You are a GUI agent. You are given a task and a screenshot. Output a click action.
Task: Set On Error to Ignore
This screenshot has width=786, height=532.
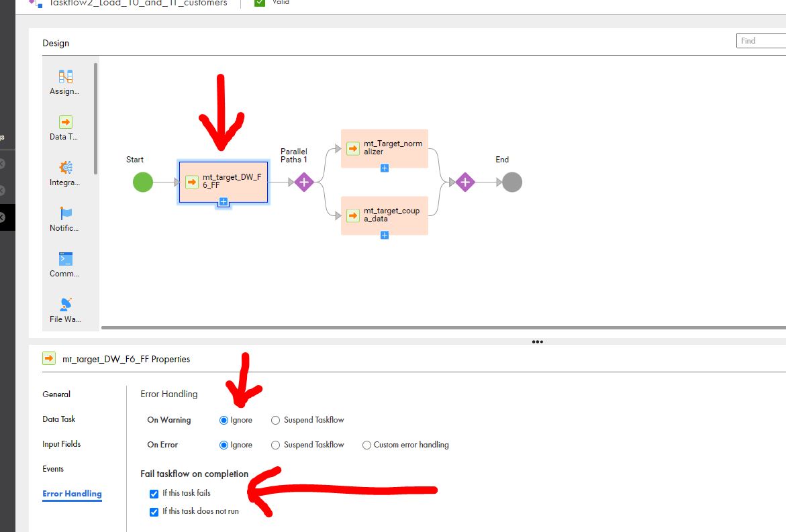(224, 445)
